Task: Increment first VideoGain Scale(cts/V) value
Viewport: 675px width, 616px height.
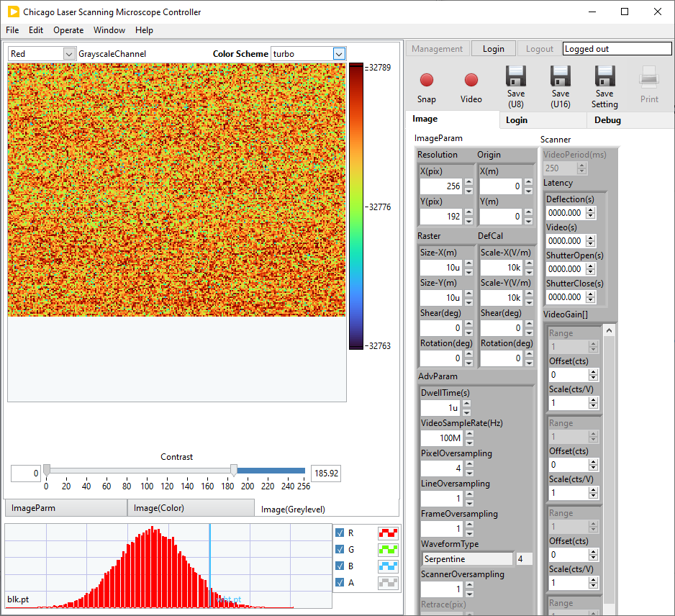Action: pyautogui.click(x=593, y=400)
